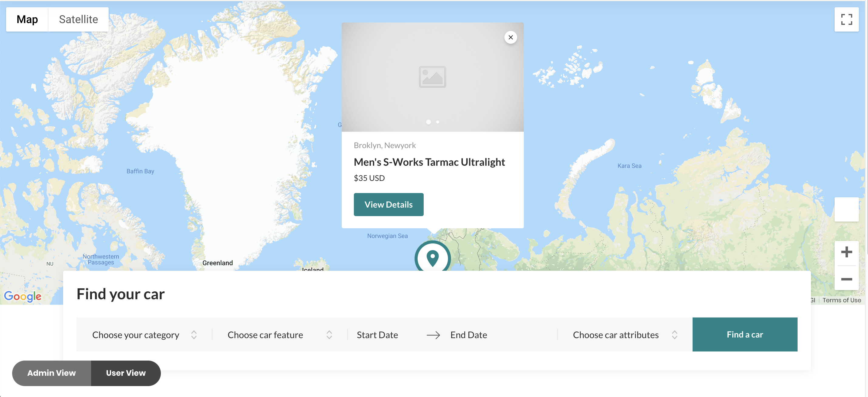868x397 pixels.
Task: Toggle fullscreen map view
Action: 846,19
